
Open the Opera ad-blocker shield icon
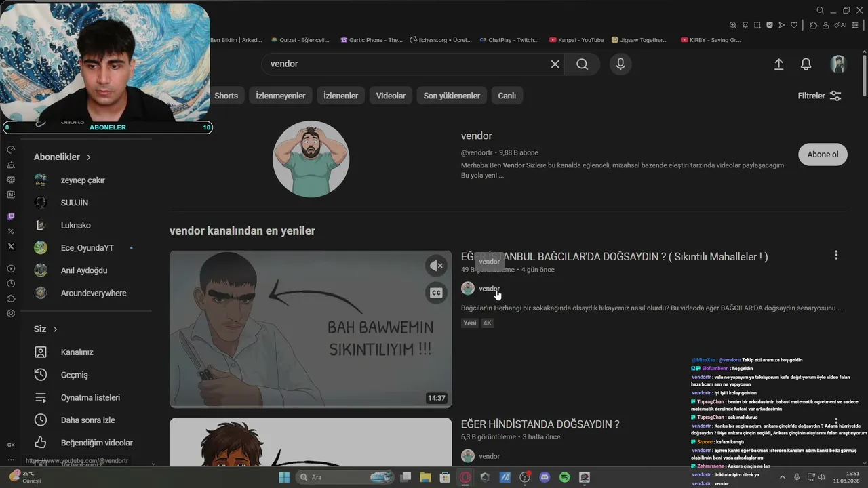769,25
